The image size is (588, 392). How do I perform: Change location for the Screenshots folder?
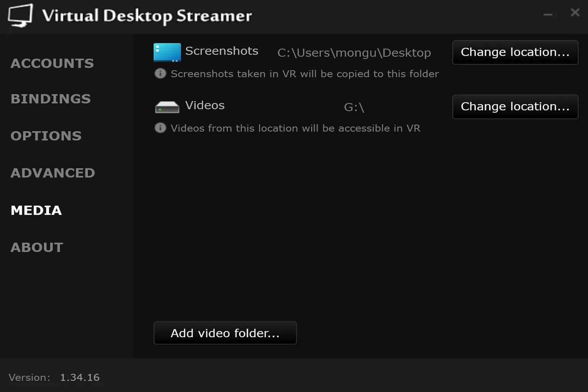(515, 52)
